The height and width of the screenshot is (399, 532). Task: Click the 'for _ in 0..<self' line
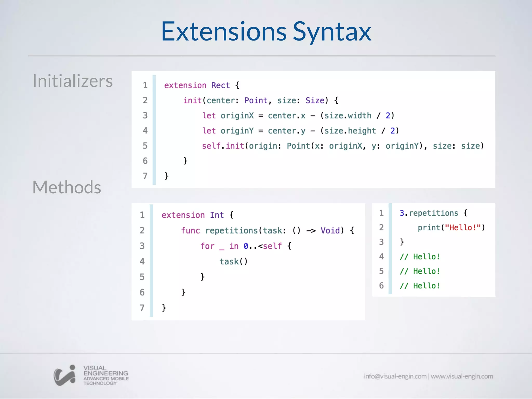[x=246, y=246]
